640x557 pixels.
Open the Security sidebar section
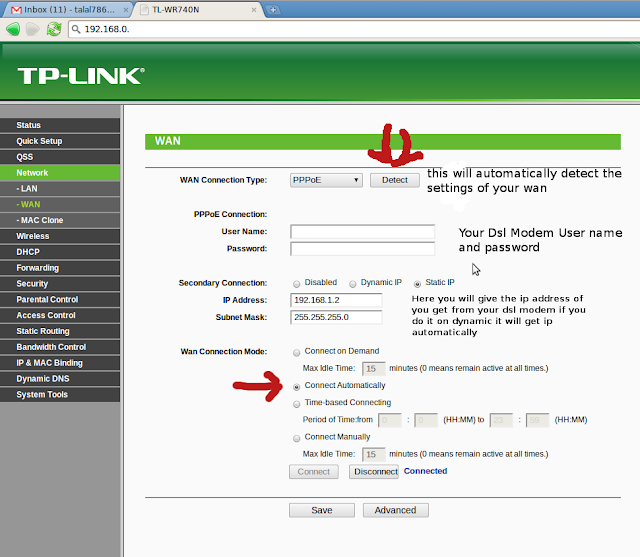(60, 284)
